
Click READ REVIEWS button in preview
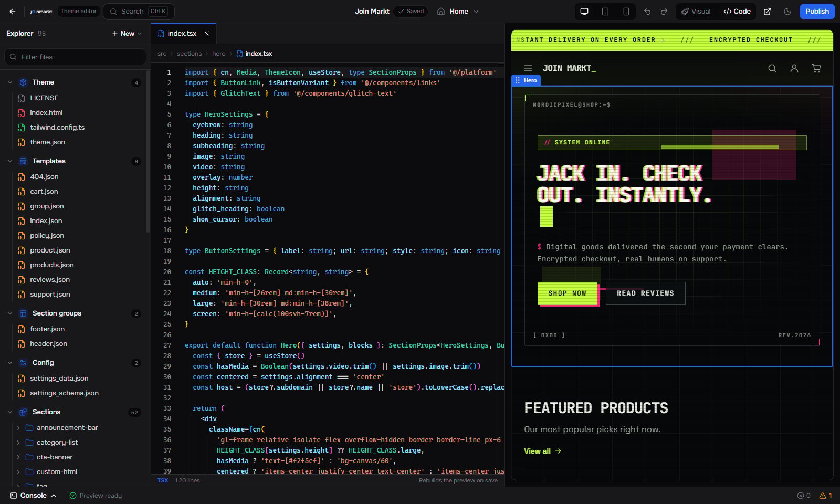646,293
